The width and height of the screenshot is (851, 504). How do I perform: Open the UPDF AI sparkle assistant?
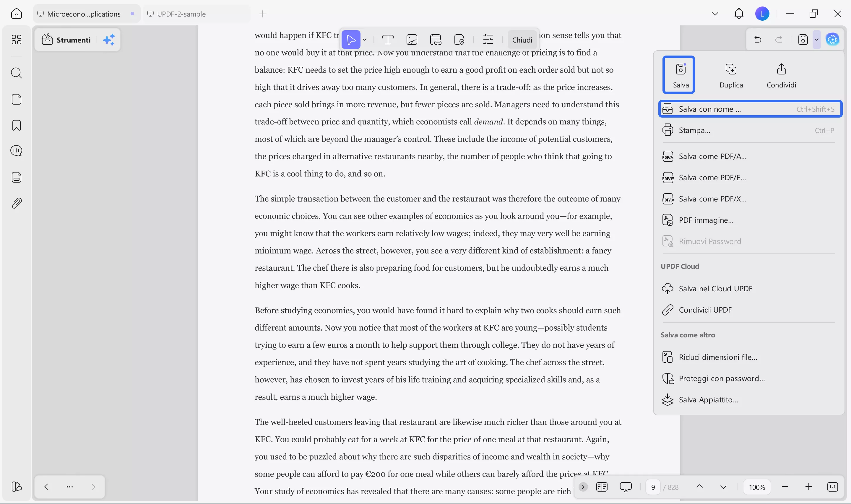click(x=109, y=40)
